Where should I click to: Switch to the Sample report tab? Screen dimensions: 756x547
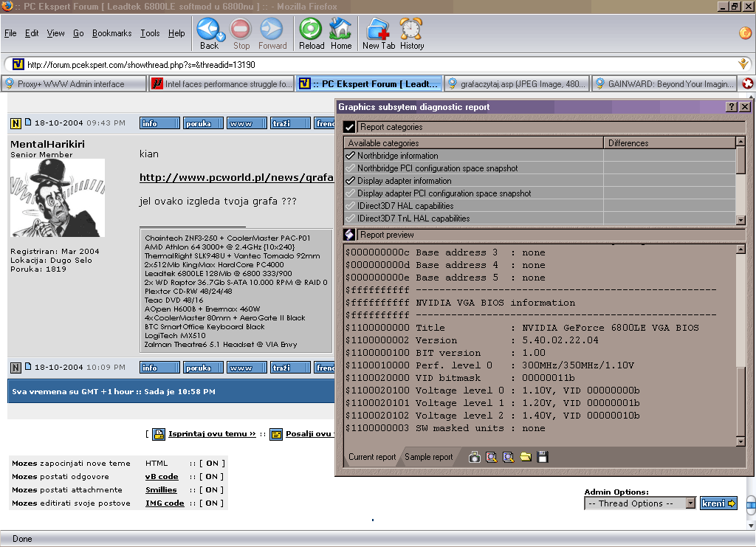pyautogui.click(x=429, y=457)
